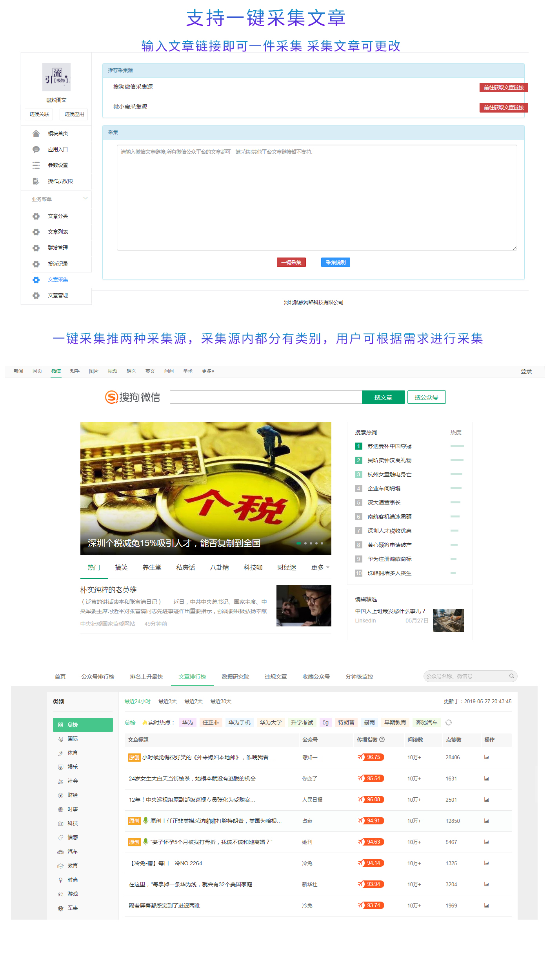This screenshot has height=980, width=549.
Task: Click the blue 采集说明 button
Action: click(336, 262)
